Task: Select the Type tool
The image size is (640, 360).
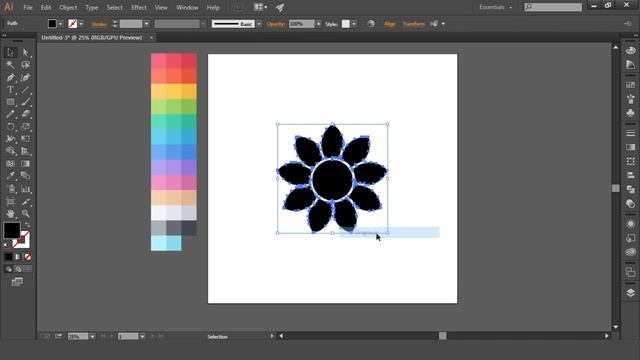Action: tap(11, 90)
